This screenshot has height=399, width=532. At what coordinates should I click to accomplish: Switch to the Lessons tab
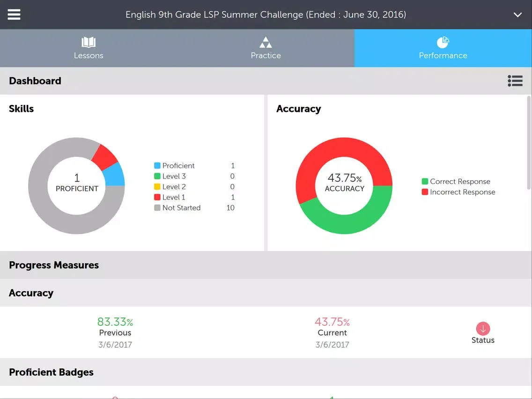pyautogui.click(x=89, y=48)
